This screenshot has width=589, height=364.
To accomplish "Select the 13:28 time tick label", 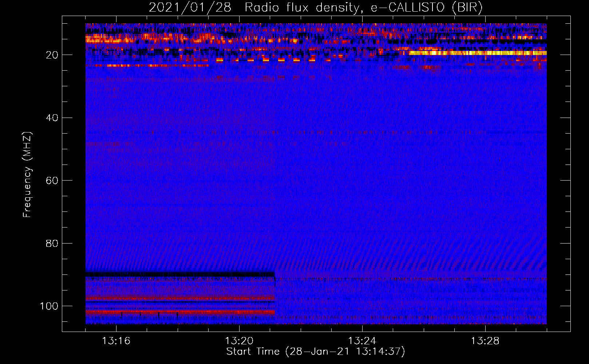I will (x=485, y=341).
